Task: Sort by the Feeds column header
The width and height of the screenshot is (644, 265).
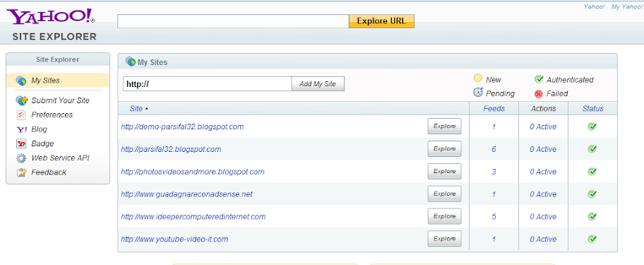Action: point(494,109)
